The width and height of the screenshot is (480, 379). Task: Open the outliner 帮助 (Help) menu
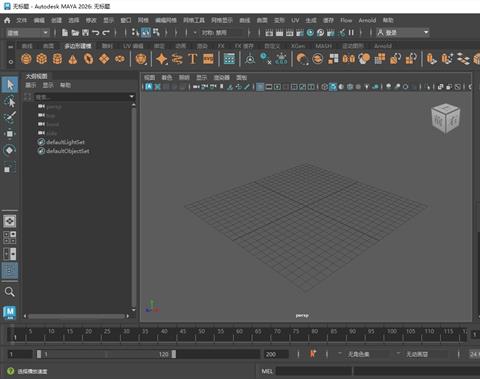pyautogui.click(x=65, y=85)
